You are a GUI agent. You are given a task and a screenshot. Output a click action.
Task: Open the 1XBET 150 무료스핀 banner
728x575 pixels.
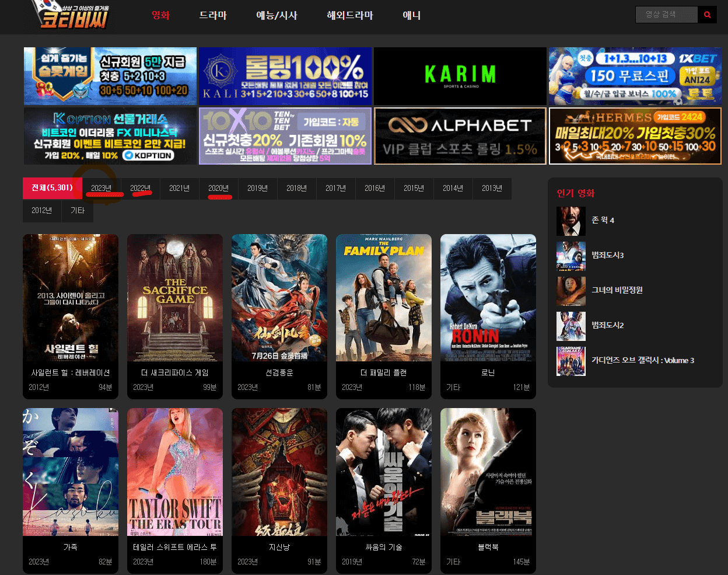(x=635, y=76)
